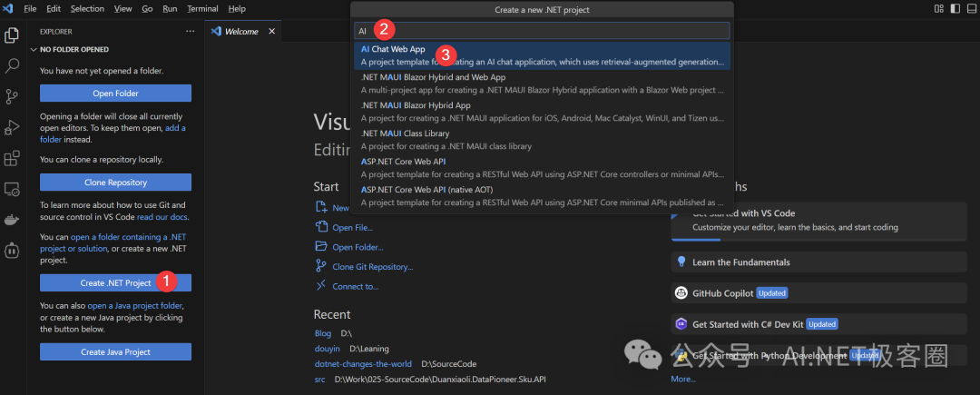Collapse the NO FOLDER OPENED section
This screenshot has height=395, width=980.
point(34,49)
